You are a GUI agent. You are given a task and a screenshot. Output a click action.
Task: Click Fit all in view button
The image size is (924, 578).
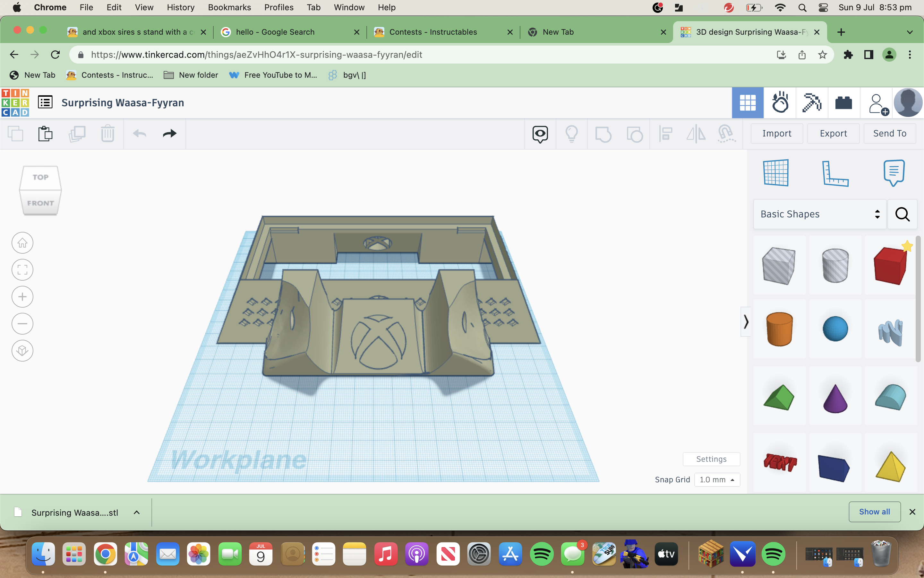22,270
